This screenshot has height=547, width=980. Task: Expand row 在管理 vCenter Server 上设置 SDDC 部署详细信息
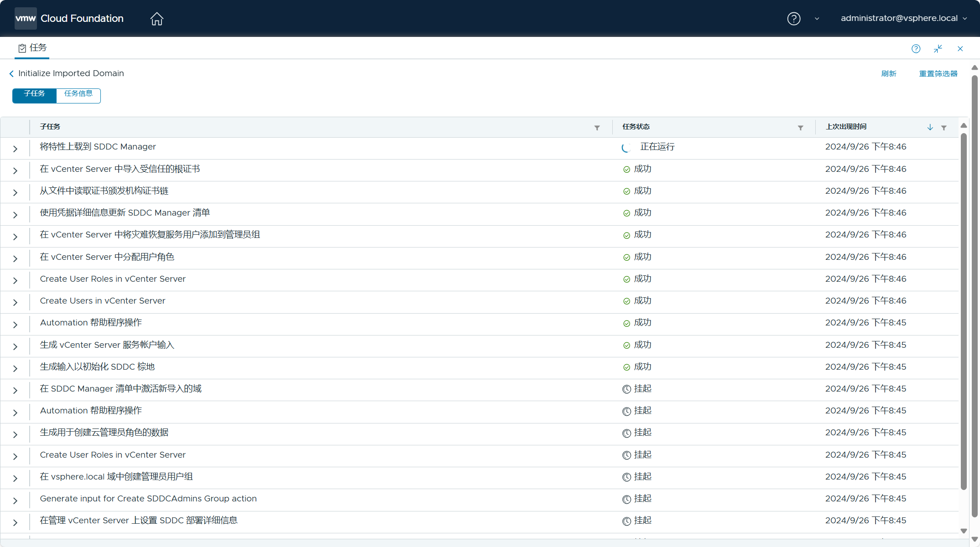[15, 523]
